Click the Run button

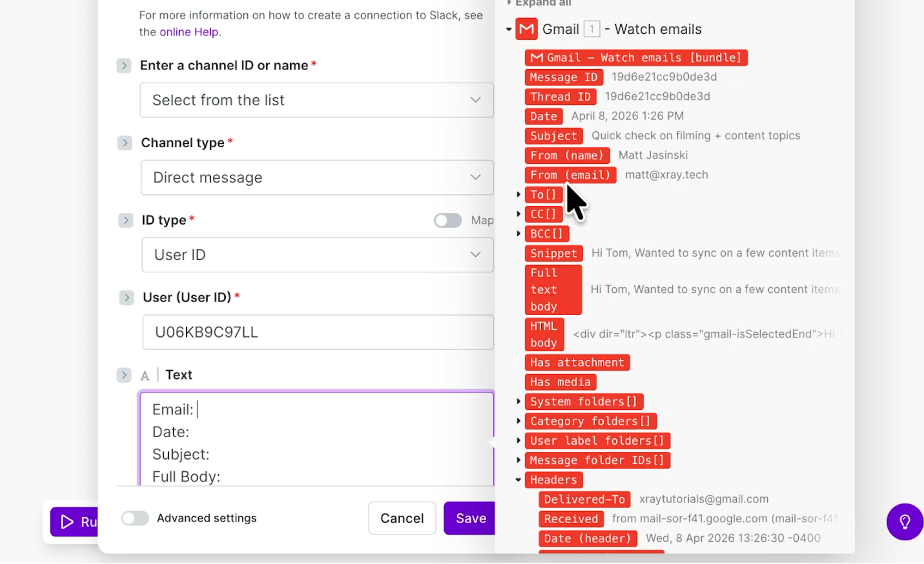coord(75,522)
